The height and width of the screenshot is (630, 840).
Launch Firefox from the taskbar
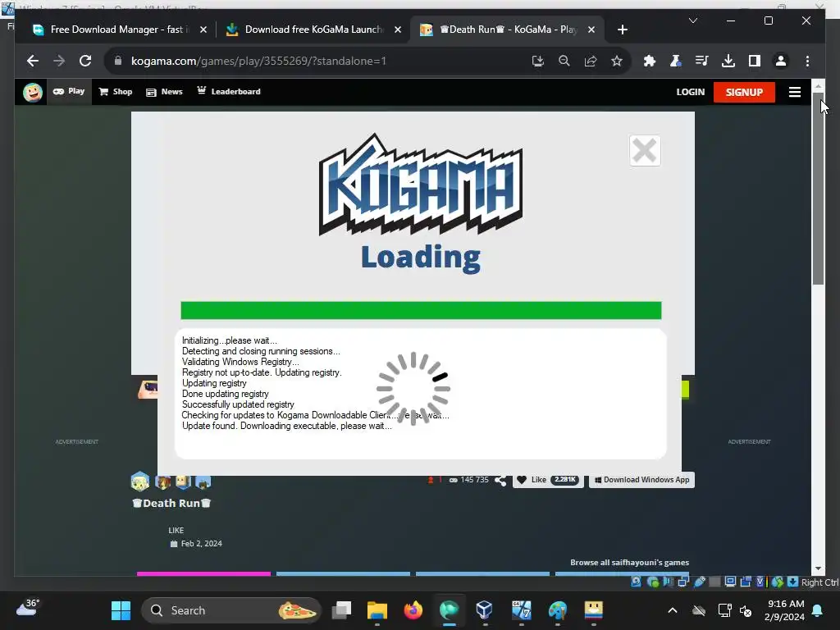(413, 610)
